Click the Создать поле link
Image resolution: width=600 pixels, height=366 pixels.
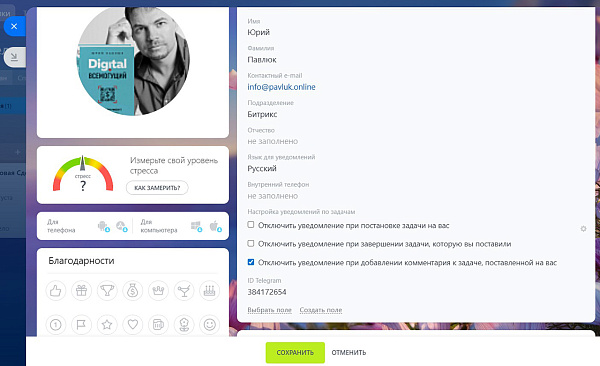tap(321, 310)
